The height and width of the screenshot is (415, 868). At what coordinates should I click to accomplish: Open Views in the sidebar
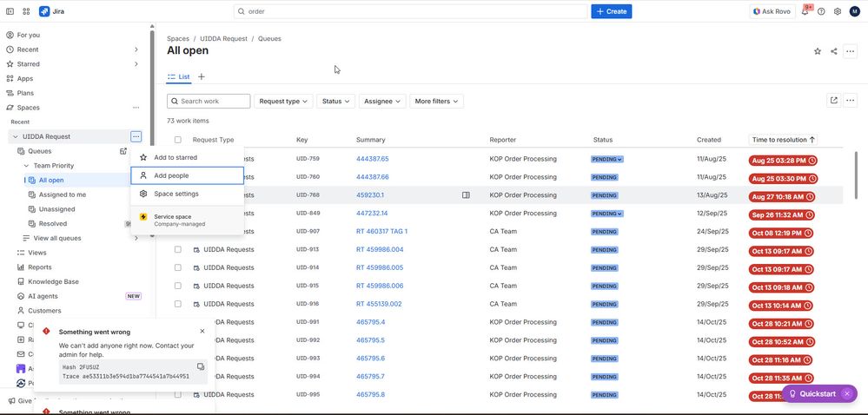coord(37,253)
